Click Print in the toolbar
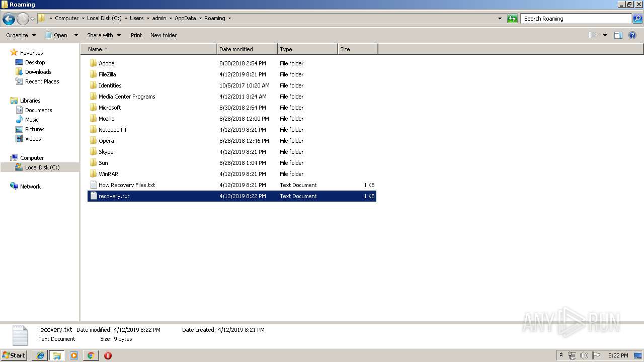This screenshot has width=644, height=362. coord(136,35)
